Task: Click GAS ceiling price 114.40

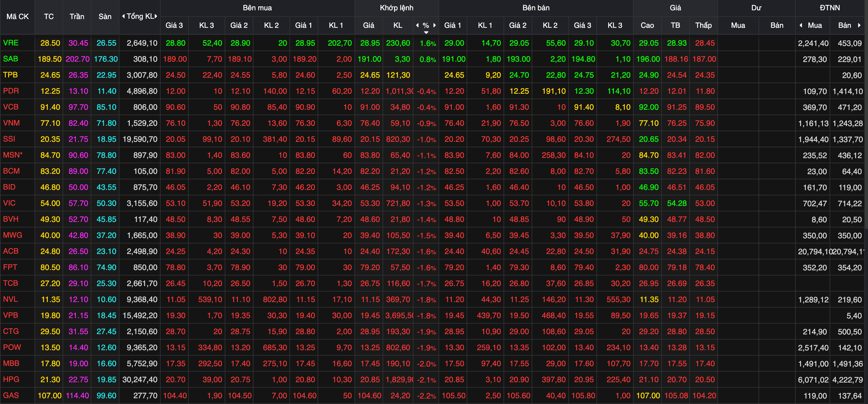Action: pyautogui.click(x=77, y=396)
